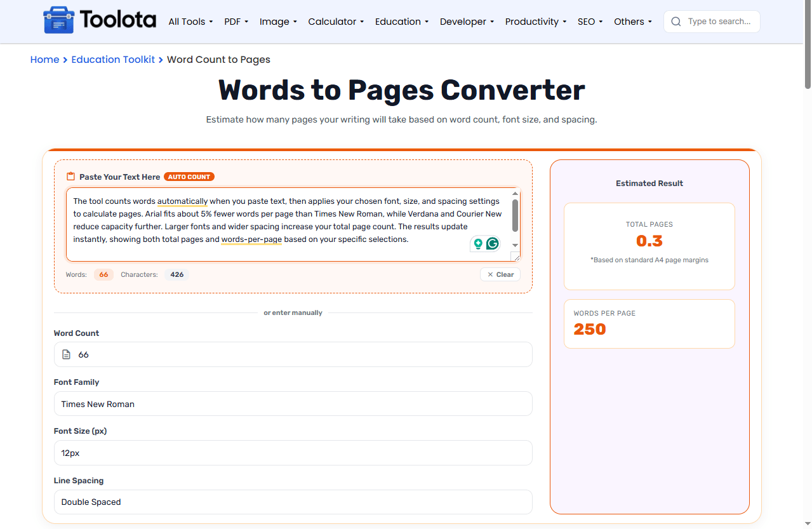Image resolution: width=812 pixels, height=529 pixels.
Task: Click the Toolota toolbox logo icon
Action: tap(59, 20)
